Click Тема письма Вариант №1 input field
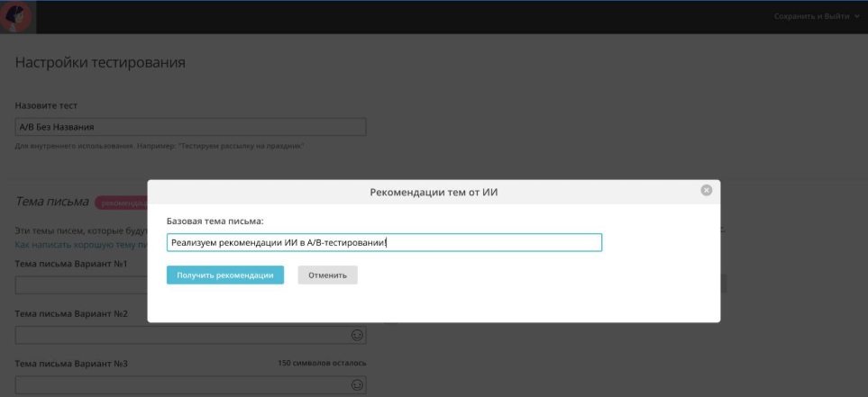Viewport: 868px width, 397px height. pos(81,285)
